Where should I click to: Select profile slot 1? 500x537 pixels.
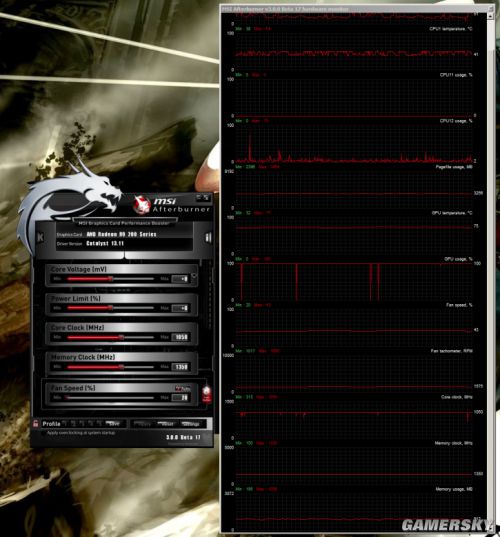coord(65,423)
